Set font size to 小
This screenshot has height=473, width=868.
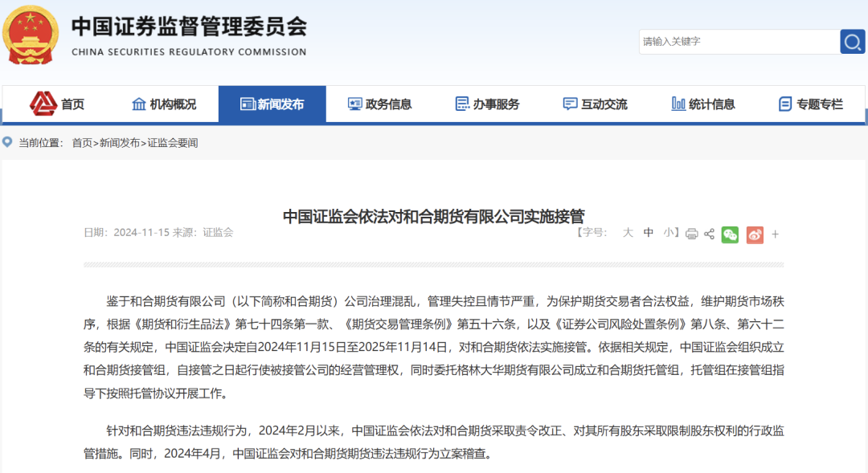(x=669, y=233)
